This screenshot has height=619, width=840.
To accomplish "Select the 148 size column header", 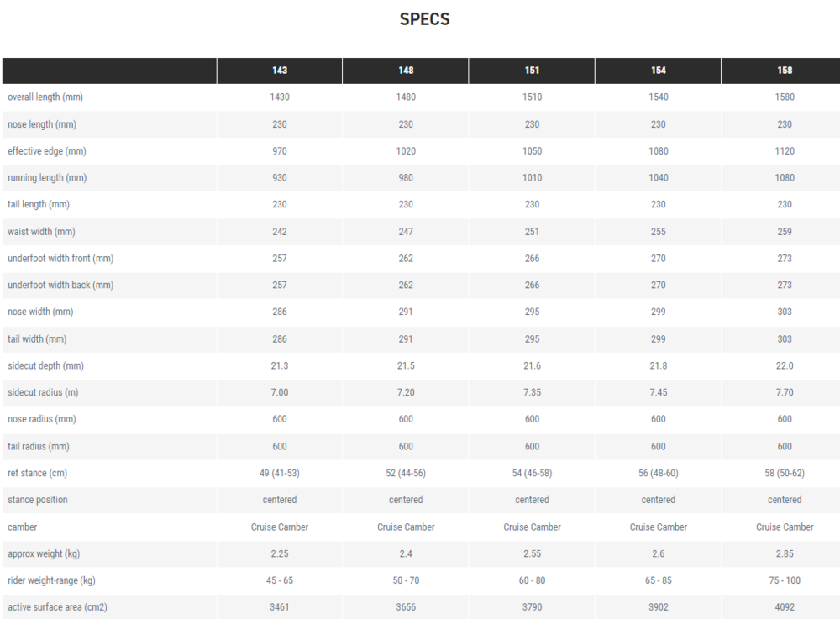I will click(406, 71).
